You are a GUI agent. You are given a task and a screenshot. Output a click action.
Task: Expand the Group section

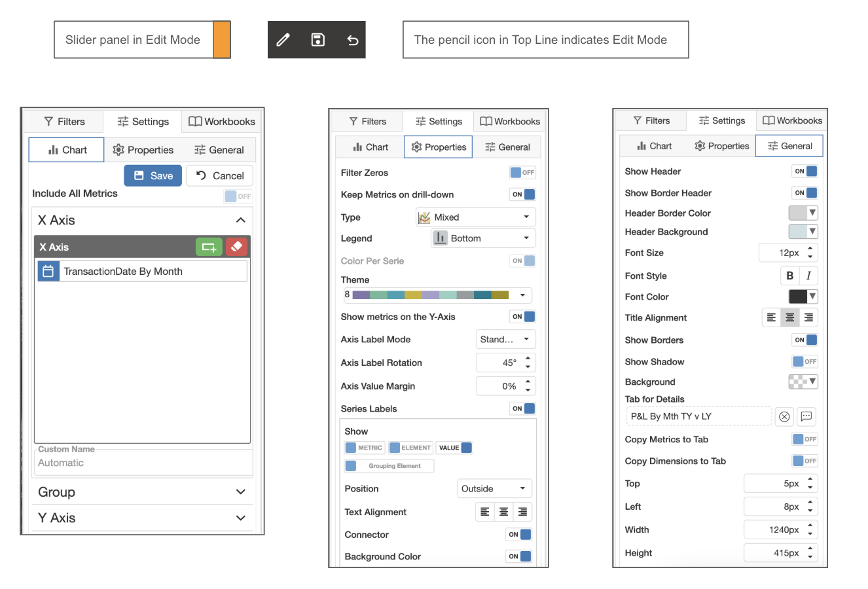click(x=241, y=492)
